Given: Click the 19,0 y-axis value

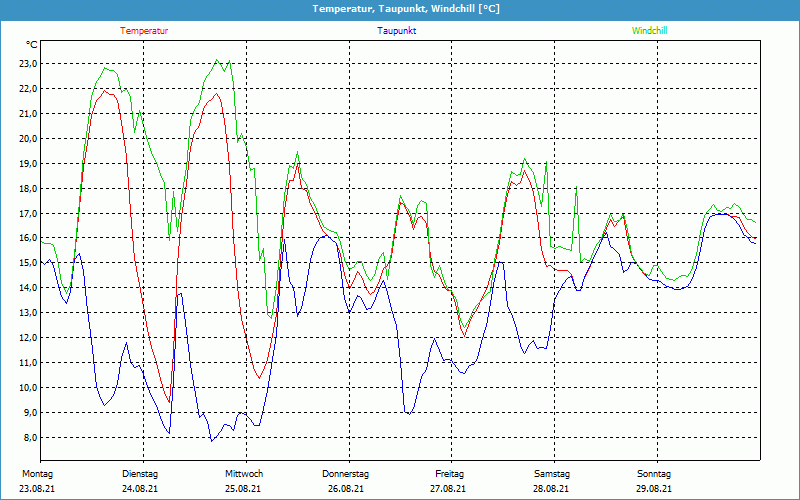Looking at the screenshot, I should click(28, 164).
